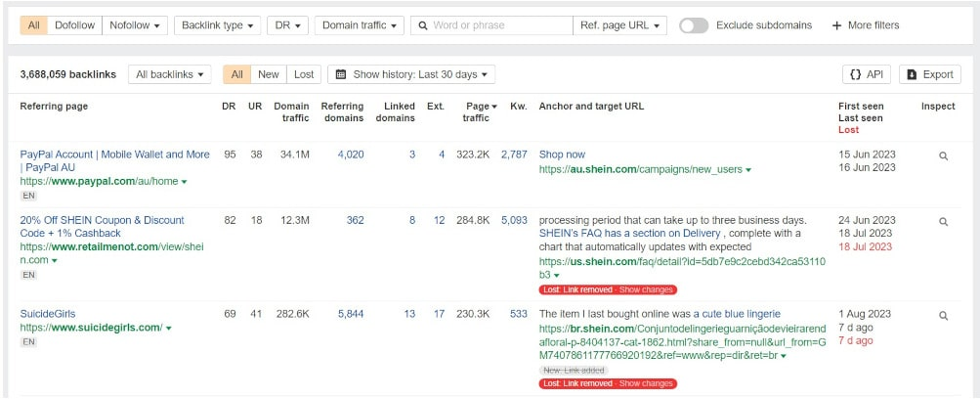The image size is (980, 399).
Task: Open inspect for the SuicideGirls row
Action: [x=943, y=316]
